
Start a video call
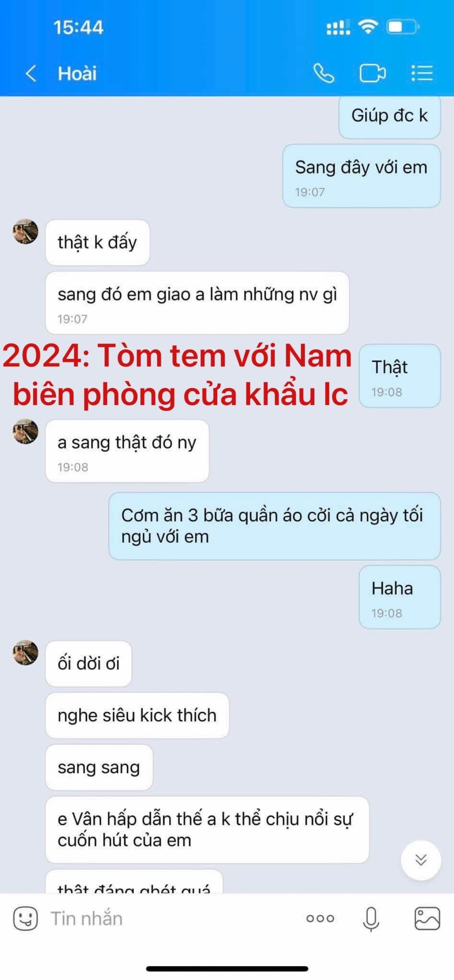373,73
